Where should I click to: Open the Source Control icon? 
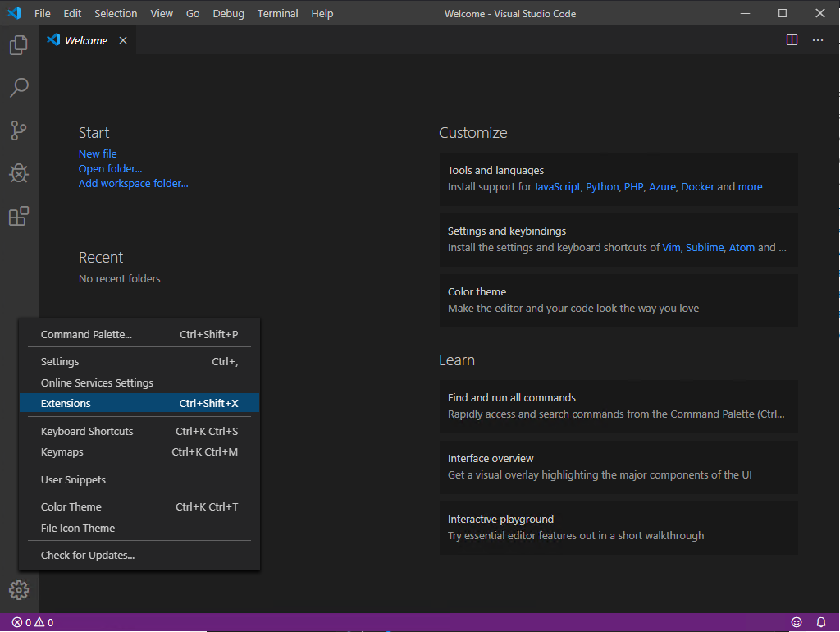18,131
